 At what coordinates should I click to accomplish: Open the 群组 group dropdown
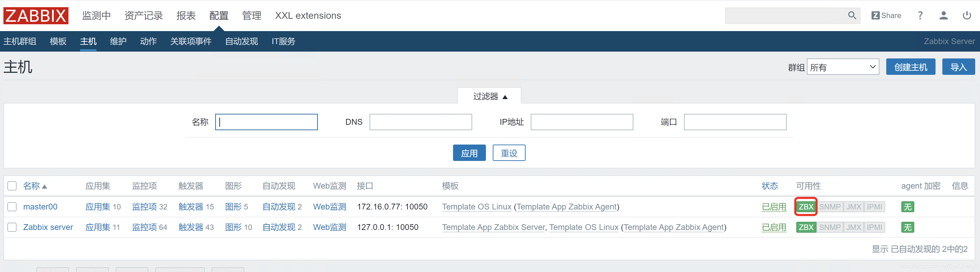843,67
